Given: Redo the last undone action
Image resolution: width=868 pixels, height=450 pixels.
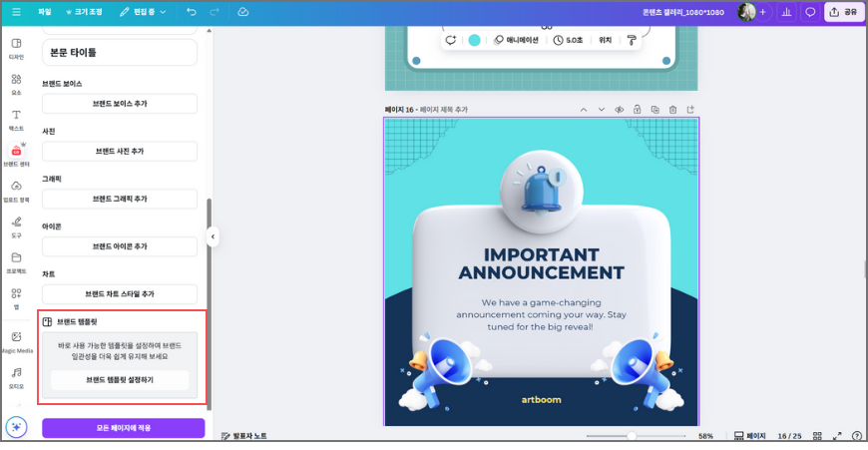Looking at the screenshot, I should click(215, 12).
